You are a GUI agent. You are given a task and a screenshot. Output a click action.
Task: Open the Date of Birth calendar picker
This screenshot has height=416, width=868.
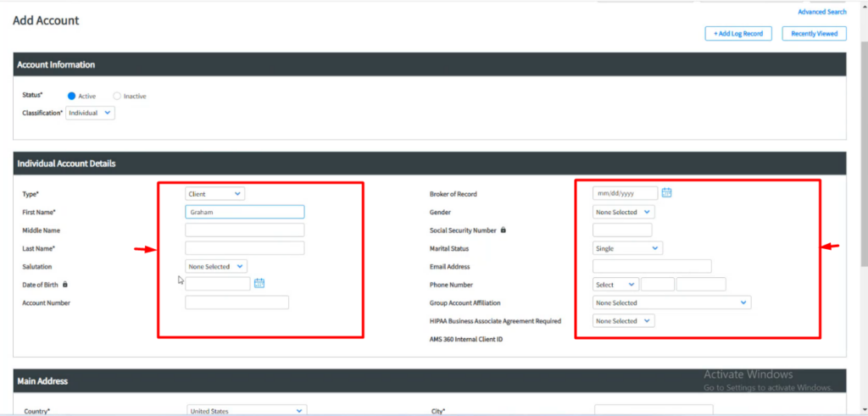click(x=259, y=283)
